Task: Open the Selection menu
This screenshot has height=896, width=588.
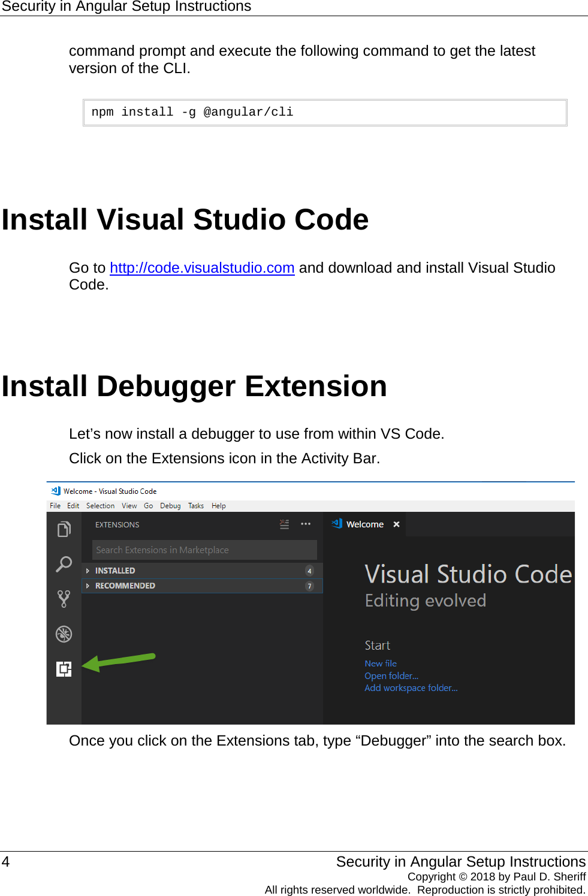Action: click(100, 505)
